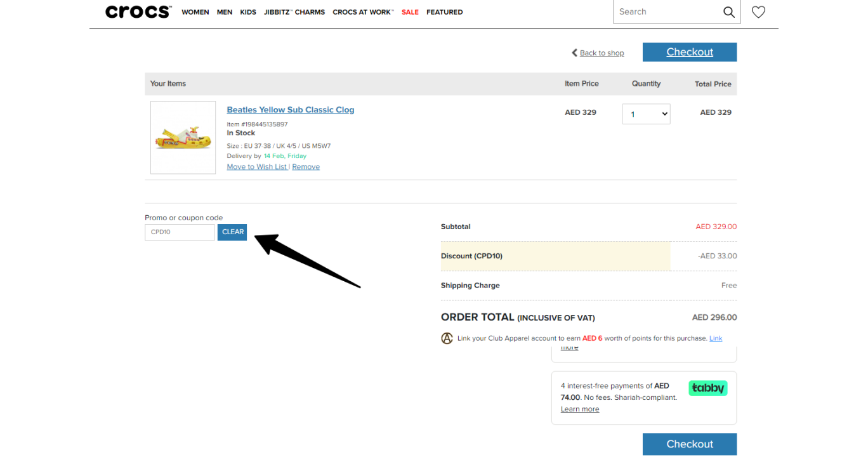Click the delivery date 14 Feb, Friday
The width and height of the screenshot is (868, 457).
(285, 156)
